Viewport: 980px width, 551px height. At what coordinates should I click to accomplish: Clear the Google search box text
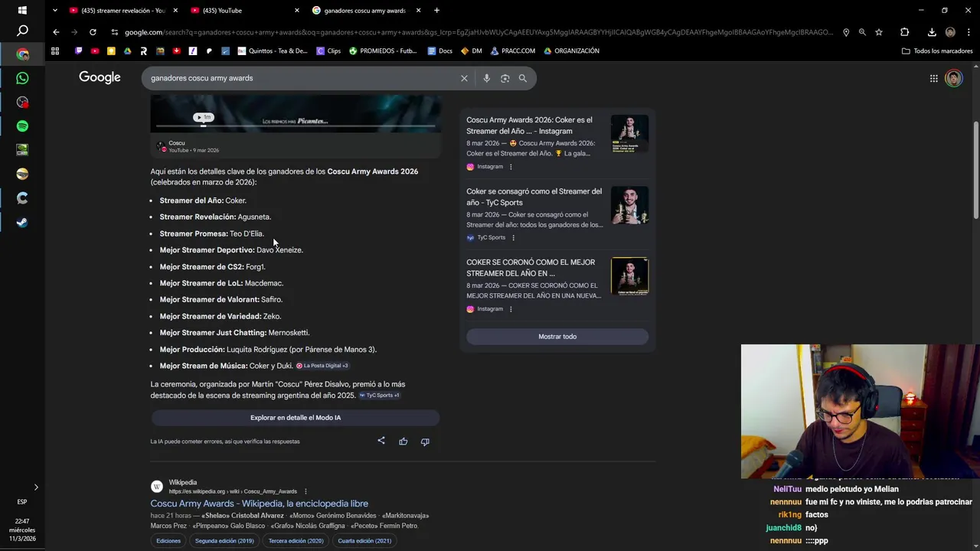(x=464, y=78)
